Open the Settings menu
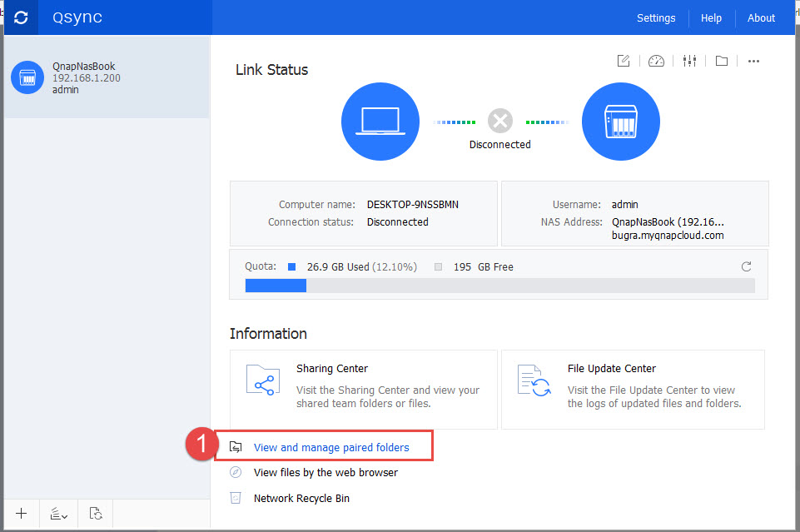 [x=656, y=18]
